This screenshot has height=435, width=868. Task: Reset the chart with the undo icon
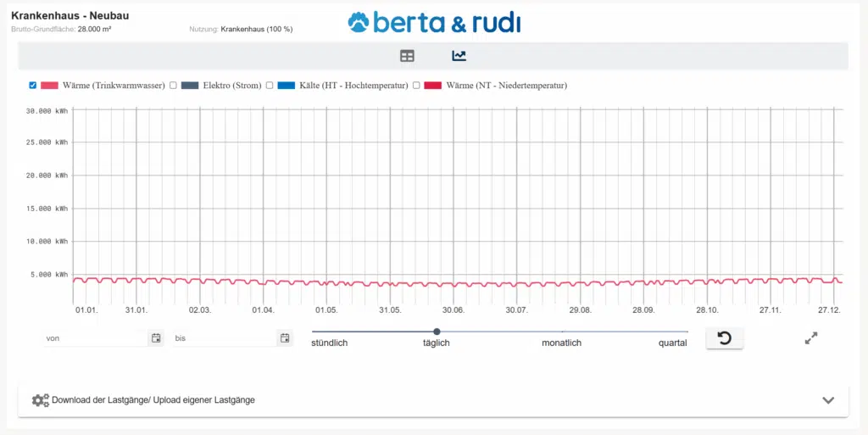coord(725,338)
